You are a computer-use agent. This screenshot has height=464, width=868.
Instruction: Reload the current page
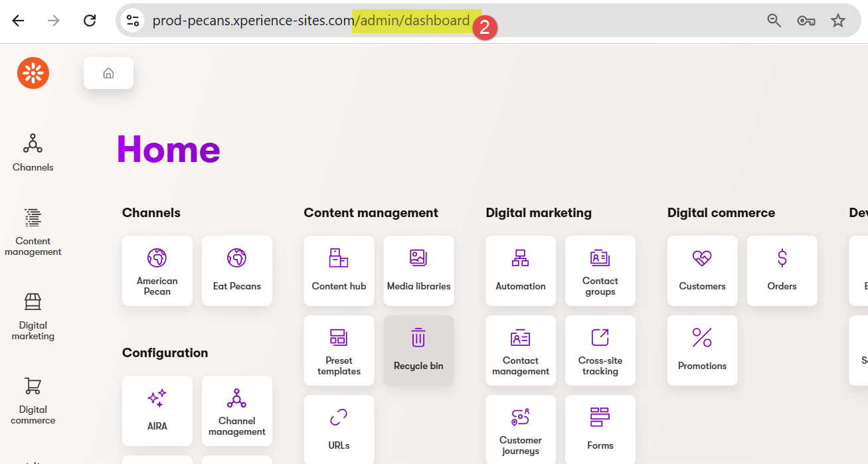tap(90, 21)
